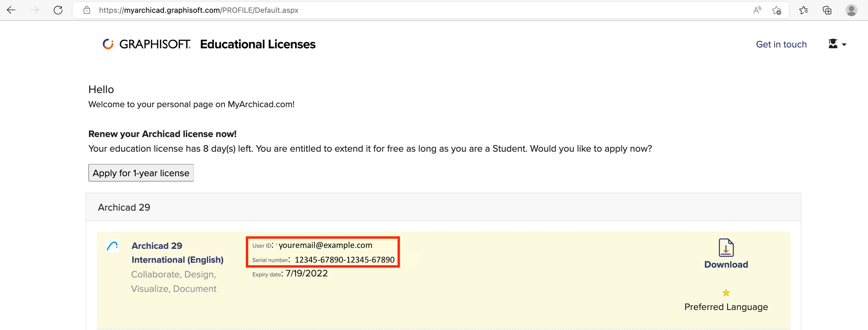This screenshot has width=868, height=330.
Task: Click the Archicad 29 product icon
Action: coord(112,246)
